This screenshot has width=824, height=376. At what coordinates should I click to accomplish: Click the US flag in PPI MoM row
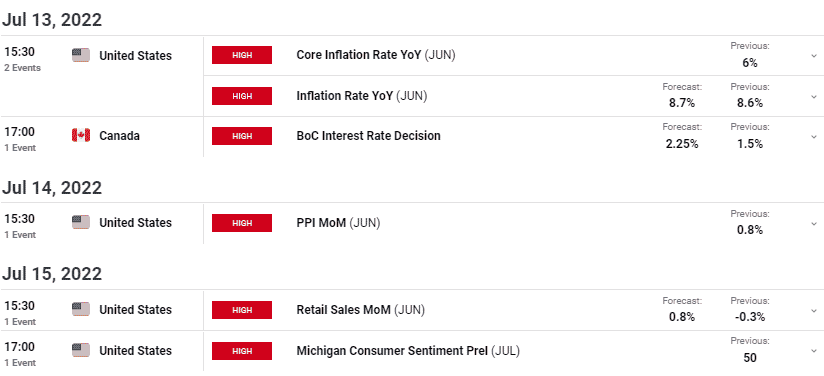(x=81, y=222)
